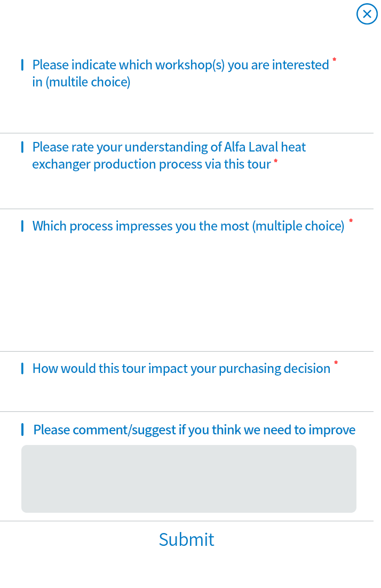This screenshot has width=381, height=588.
Task: Click the 'Please comment/suggest' label
Action: (x=194, y=430)
